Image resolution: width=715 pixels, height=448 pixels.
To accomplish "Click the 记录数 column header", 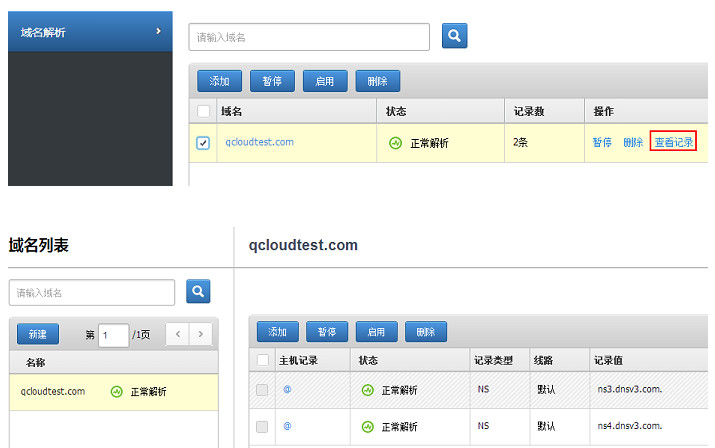I will (x=529, y=111).
